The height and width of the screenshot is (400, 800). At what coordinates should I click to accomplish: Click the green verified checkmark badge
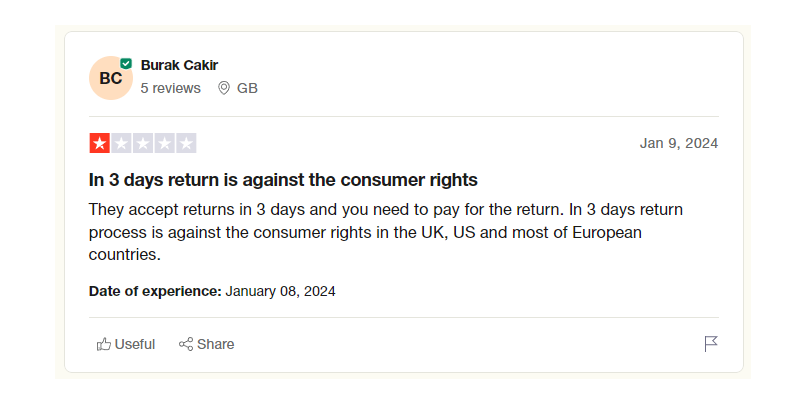126,64
